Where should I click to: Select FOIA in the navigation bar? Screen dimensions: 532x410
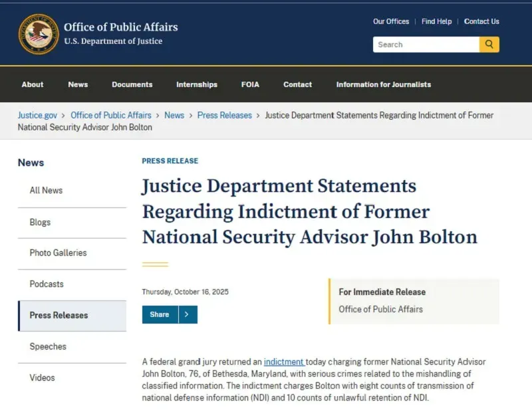pos(250,84)
